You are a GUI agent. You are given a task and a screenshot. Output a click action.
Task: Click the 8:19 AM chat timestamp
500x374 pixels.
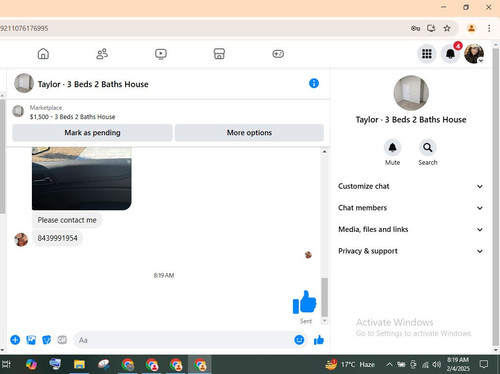tap(164, 275)
